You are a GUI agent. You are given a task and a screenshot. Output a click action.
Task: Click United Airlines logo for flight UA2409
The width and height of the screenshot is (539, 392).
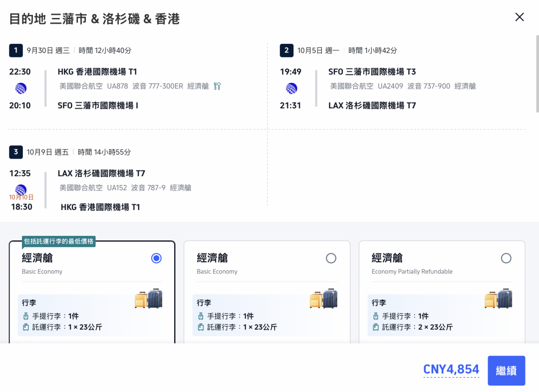[x=291, y=88]
